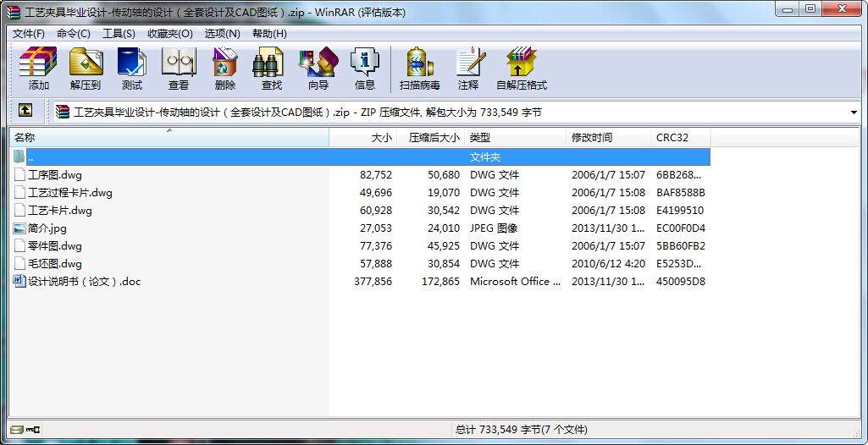Open the 查看 (View) tool
The height and width of the screenshot is (445, 868).
pyautogui.click(x=178, y=62)
